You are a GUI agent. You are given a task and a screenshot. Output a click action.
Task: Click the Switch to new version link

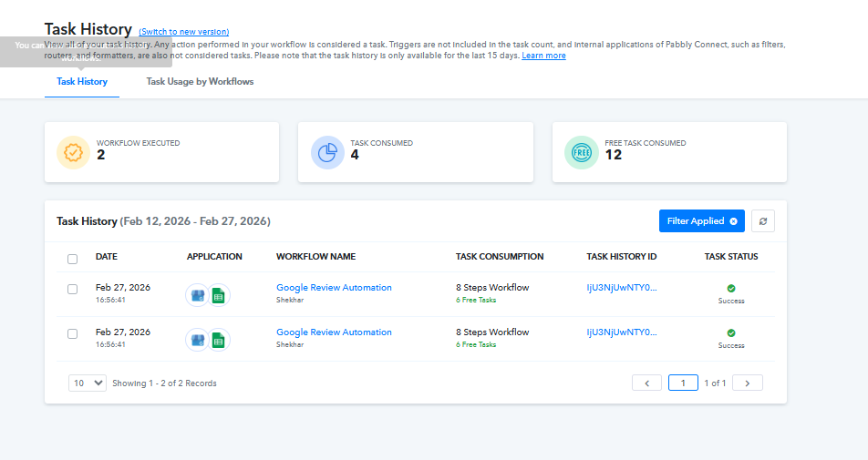coord(184,32)
